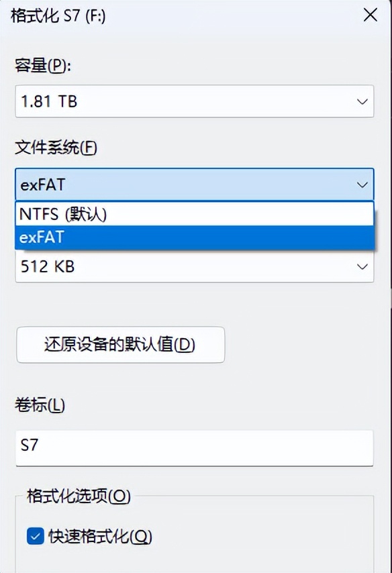Click the chevron on the exFAT combo box
The image size is (392, 573).
click(x=362, y=184)
